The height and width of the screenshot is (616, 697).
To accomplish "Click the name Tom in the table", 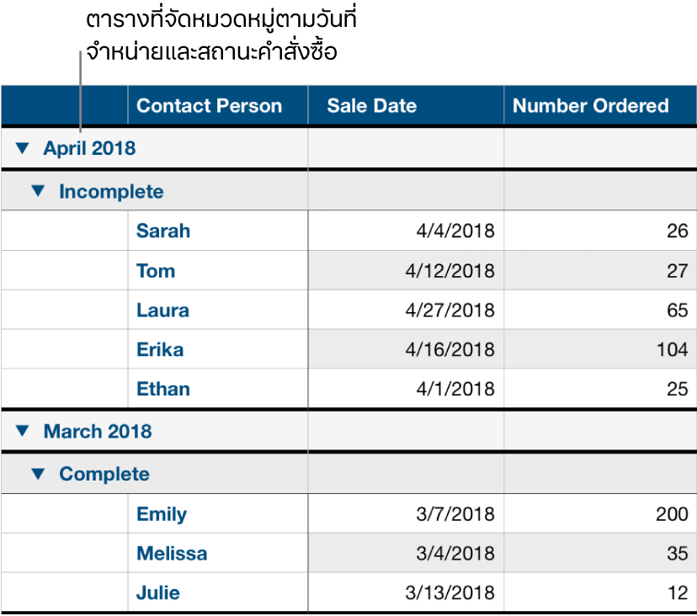I will pyautogui.click(x=156, y=270).
